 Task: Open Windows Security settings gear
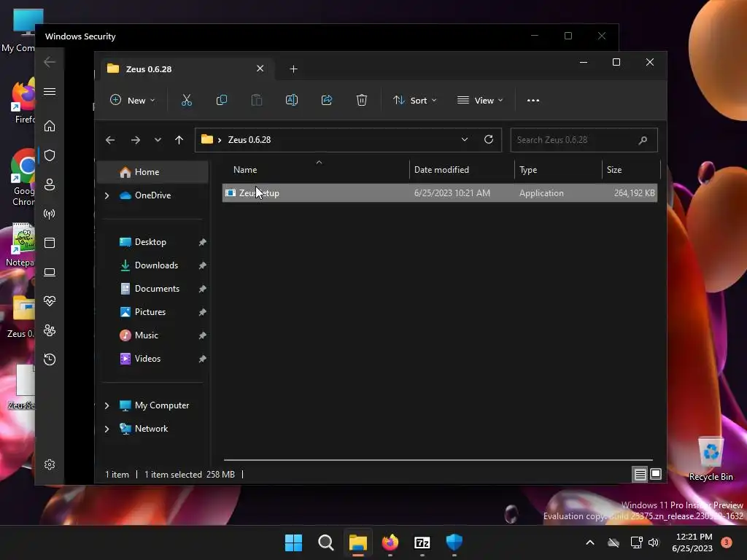pyautogui.click(x=50, y=464)
